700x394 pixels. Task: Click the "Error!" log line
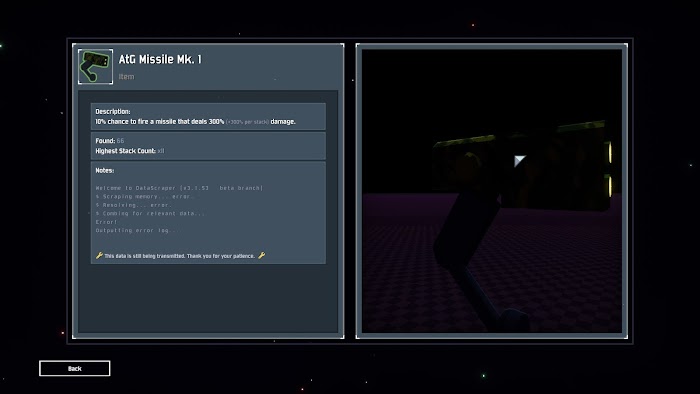coord(106,222)
